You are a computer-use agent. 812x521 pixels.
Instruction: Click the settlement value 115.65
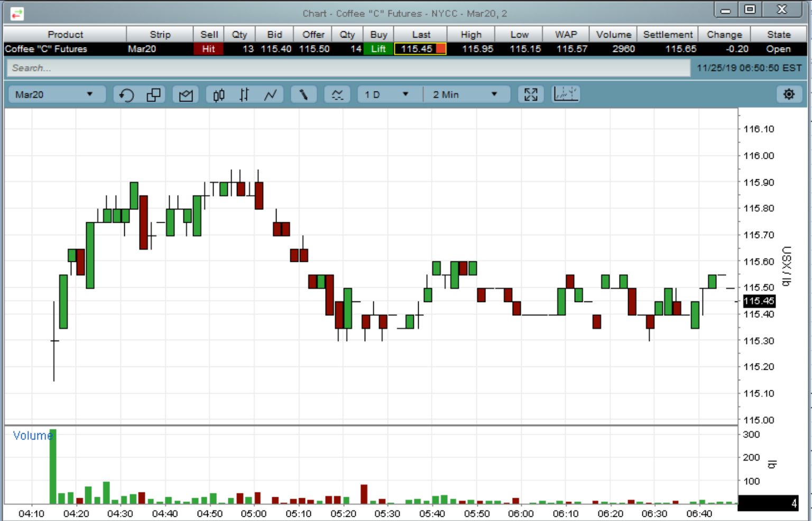(x=680, y=49)
